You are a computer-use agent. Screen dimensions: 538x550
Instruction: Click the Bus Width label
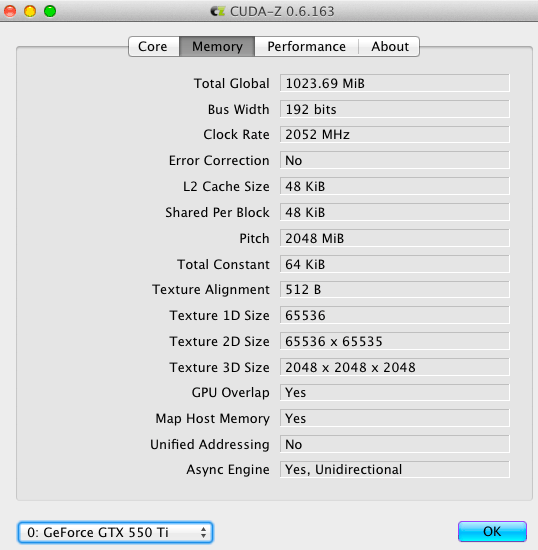(238, 109)
